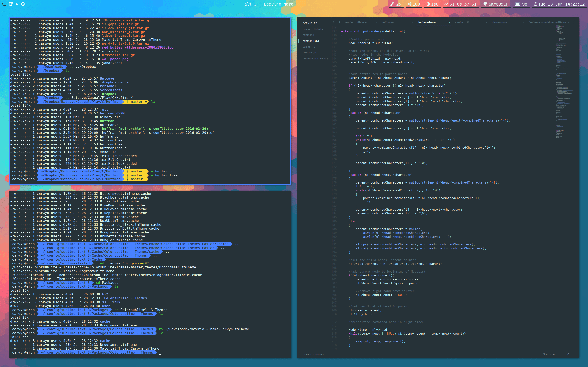Click the brightness indicator in top bar
588x367 pixels.
432,4
